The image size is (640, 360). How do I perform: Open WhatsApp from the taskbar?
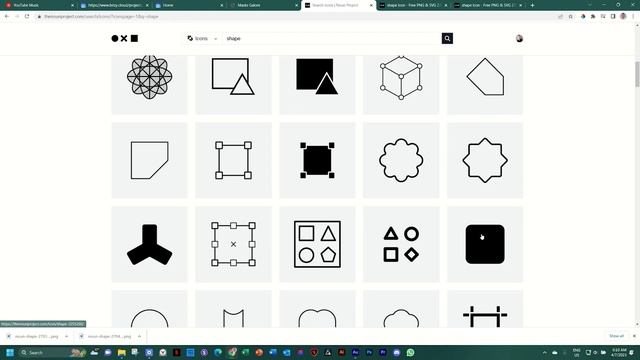pos(410,352)
